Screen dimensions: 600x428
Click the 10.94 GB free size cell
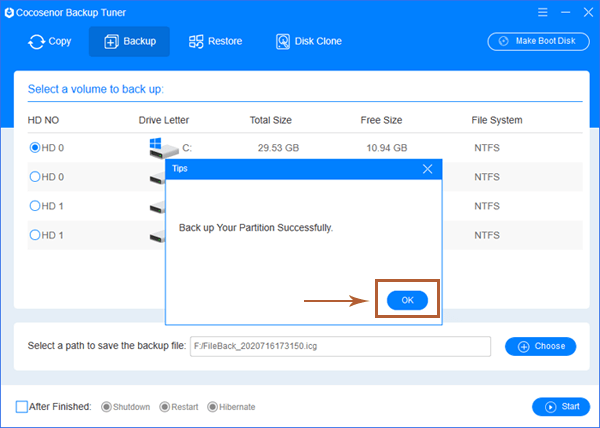click(386, 148)
